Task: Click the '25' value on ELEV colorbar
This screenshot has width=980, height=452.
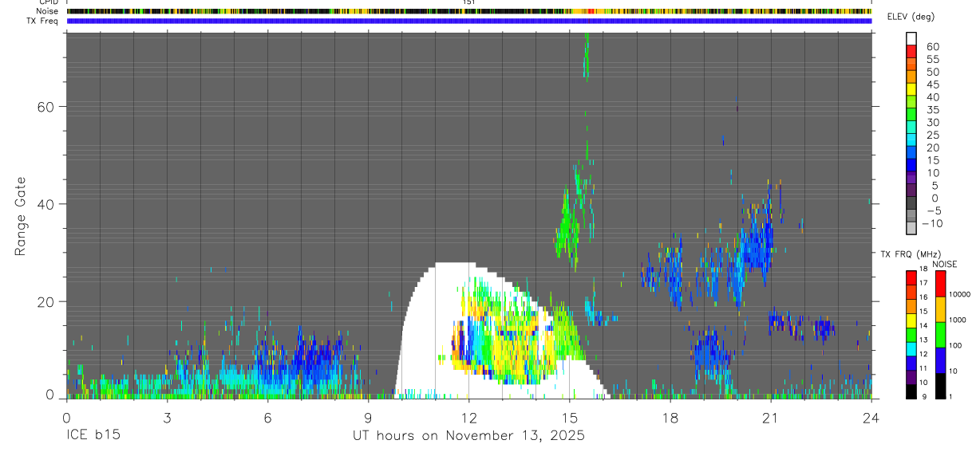Action: point(932,135)
